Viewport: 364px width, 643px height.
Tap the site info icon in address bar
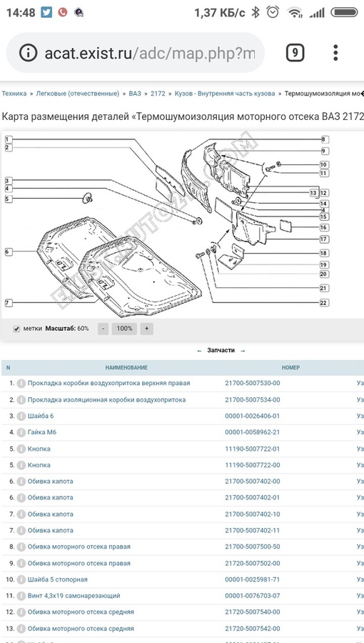pos(28,53)
